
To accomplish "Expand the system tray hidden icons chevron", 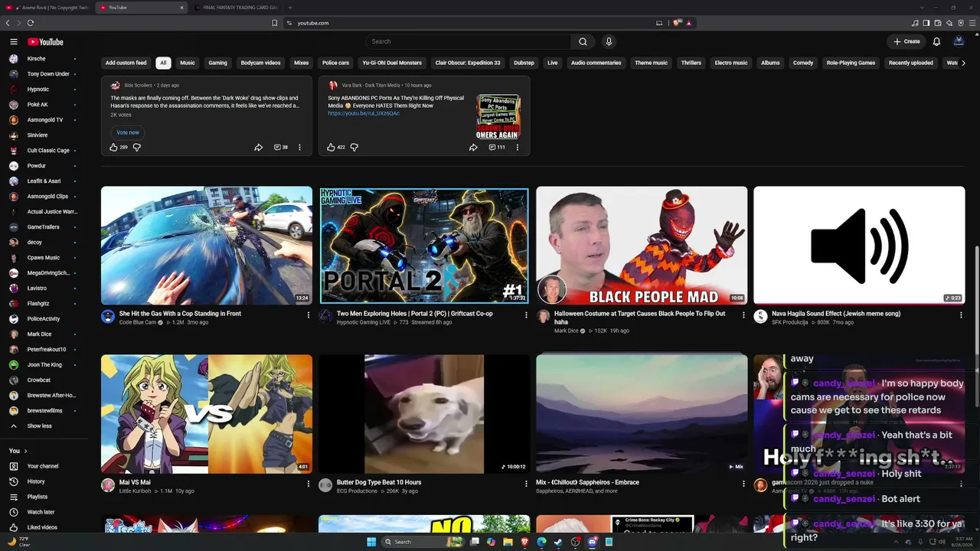I will (897, 542).
